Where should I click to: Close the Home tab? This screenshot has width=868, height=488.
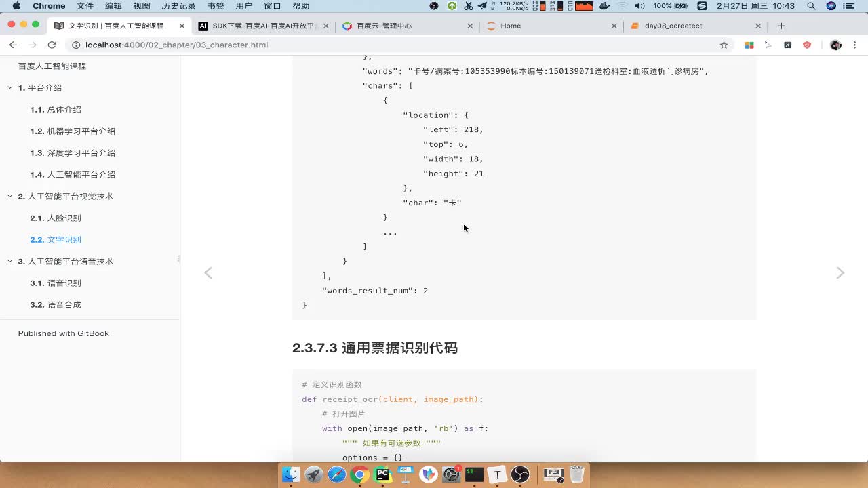click(x=614, y=26)
